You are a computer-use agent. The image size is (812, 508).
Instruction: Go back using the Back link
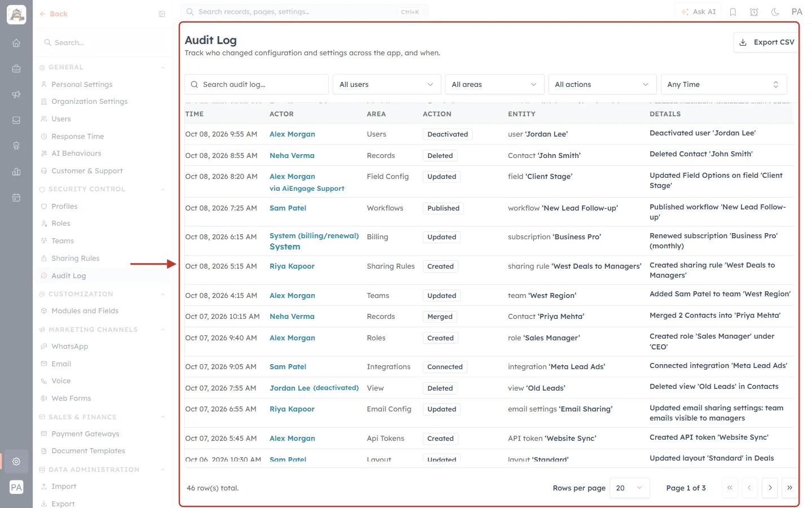pyautogui.click(x=54, y=14)
